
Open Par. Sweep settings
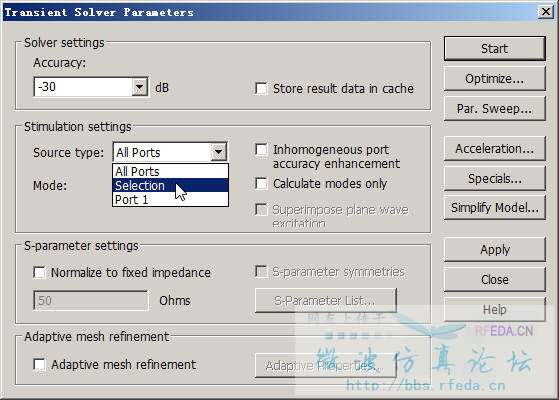tap(494, 108)
